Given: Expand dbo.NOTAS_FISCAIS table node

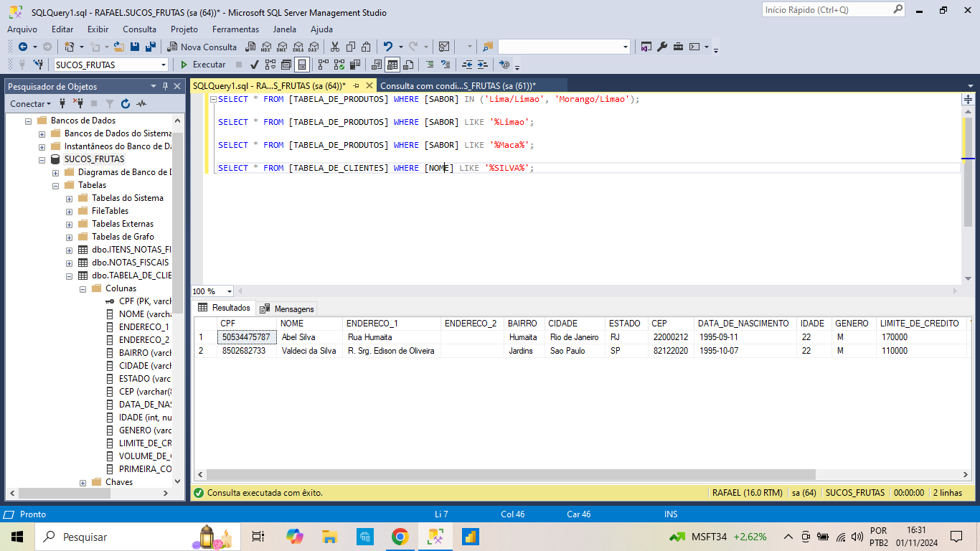Looking at the screenshot, I should 70,263.
